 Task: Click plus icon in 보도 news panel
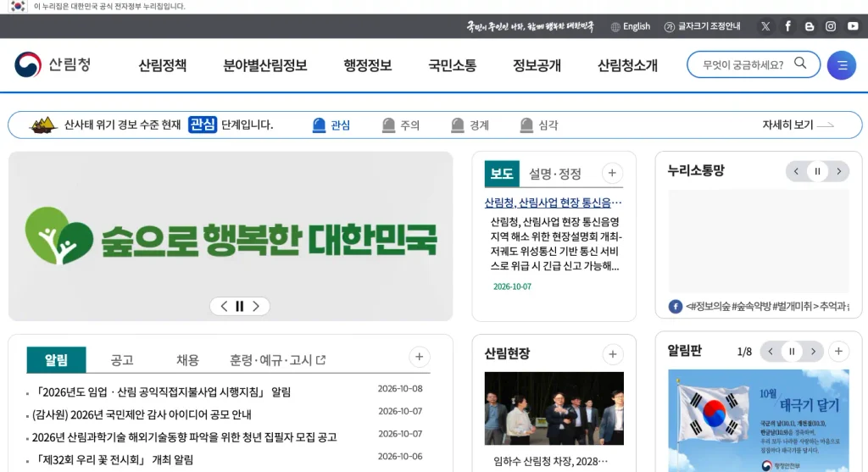pyautogui.click(x=612, y=173)
